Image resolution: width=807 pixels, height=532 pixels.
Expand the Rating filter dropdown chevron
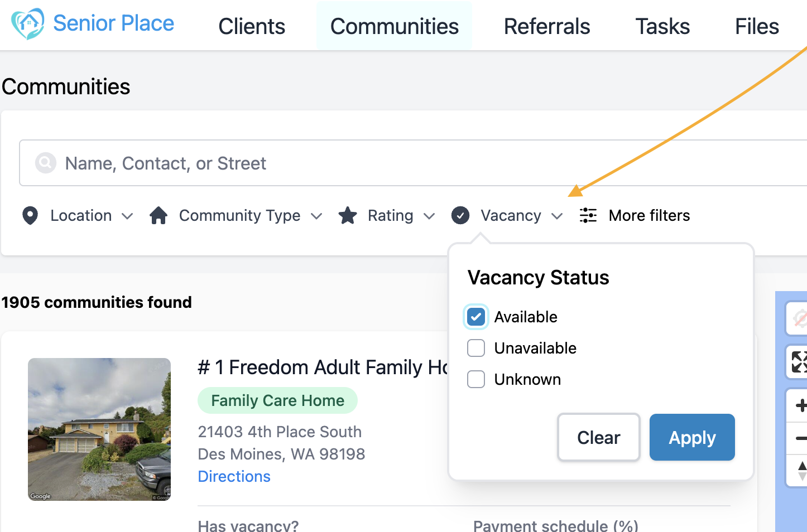coord(429,216)
